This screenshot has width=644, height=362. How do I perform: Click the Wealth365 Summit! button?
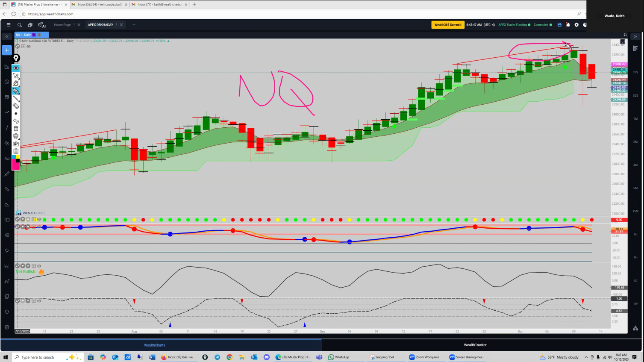click(447, 25)
